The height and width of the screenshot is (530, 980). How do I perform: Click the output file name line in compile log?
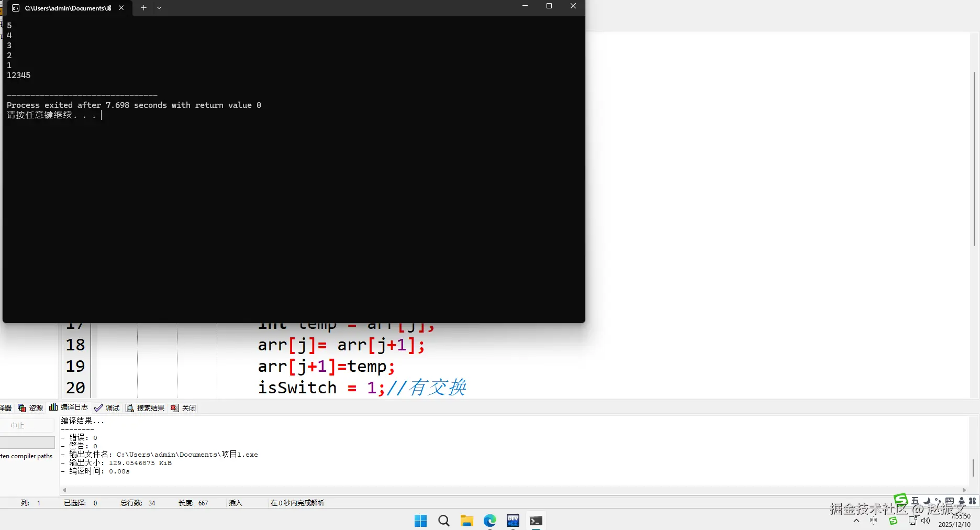[x=160, y=455]
